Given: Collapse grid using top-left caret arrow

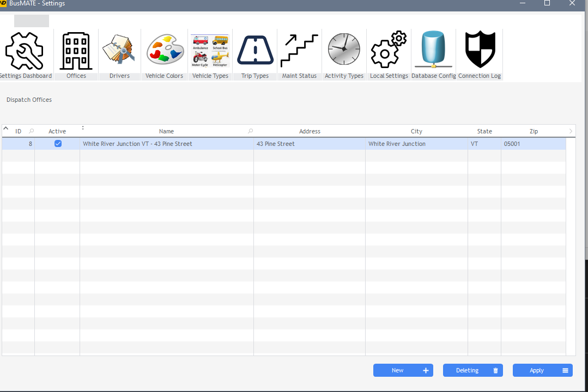Looking at the screenshot, I should [x=6, y=129].
